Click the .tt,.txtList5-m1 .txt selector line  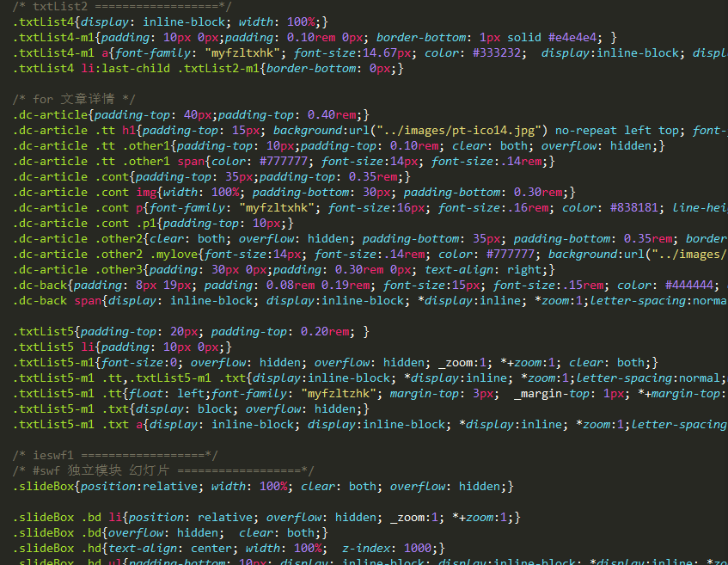click(370, 378)
